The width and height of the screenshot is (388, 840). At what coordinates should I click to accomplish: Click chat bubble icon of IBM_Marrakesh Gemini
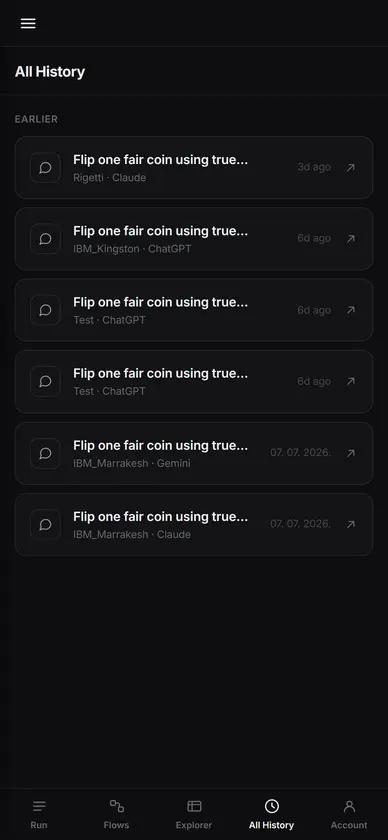coord(46,453)
